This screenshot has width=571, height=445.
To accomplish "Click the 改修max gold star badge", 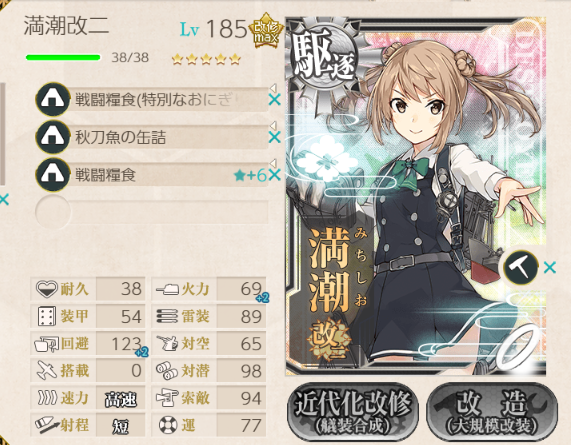I will click(x=266, y=31).
